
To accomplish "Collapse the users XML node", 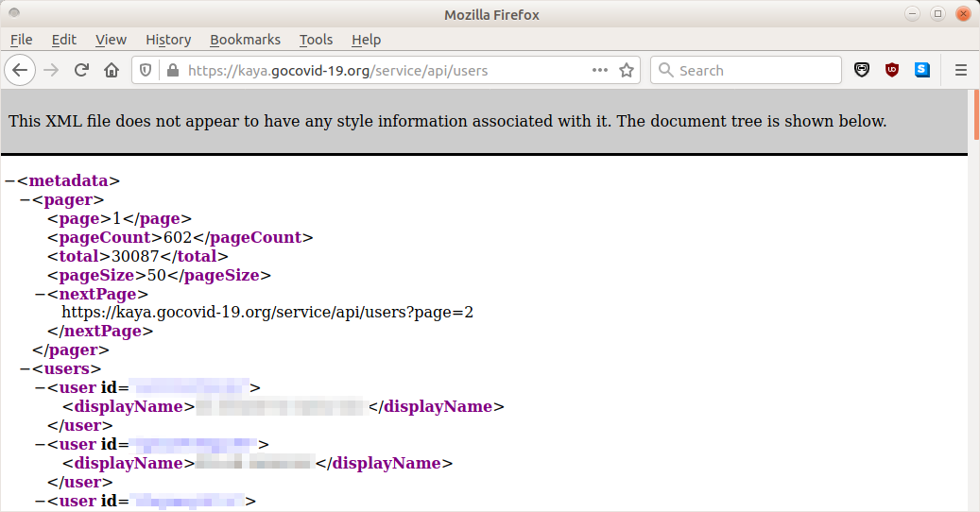I will [25, 369].
